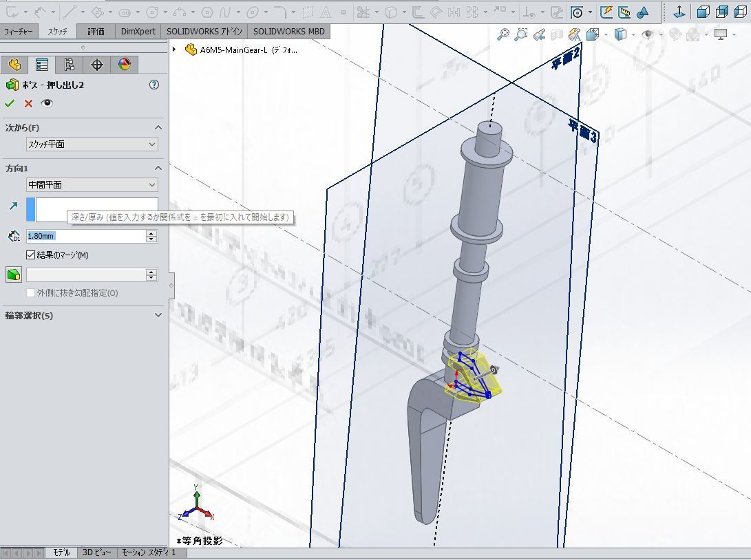Expand the 輪郭選択 section
Screen dimensions: 751x560
[158, 315]
